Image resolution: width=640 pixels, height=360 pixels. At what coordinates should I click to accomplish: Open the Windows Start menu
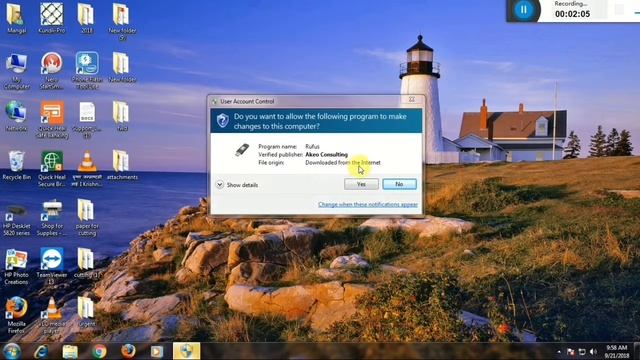tap(11, 351)
